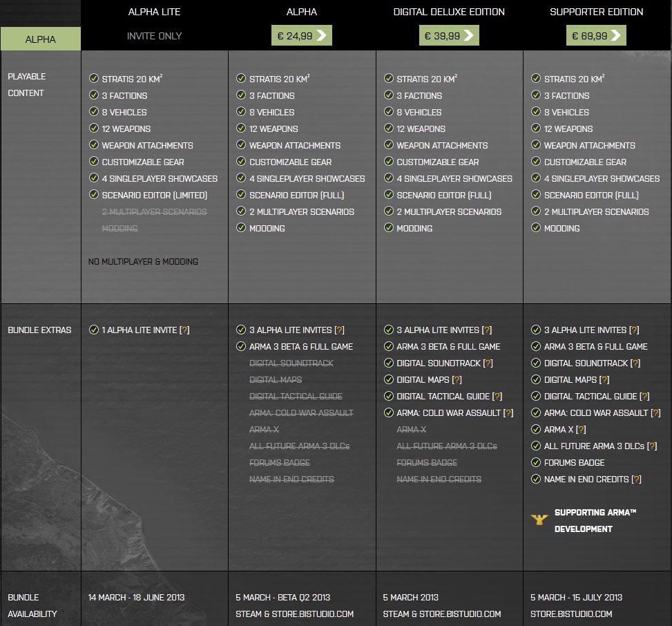Click 4 Singleplayer Showcases in Alpha column
Image resolution: width=672 pixels, height=626 pixels.
(307, 179)
